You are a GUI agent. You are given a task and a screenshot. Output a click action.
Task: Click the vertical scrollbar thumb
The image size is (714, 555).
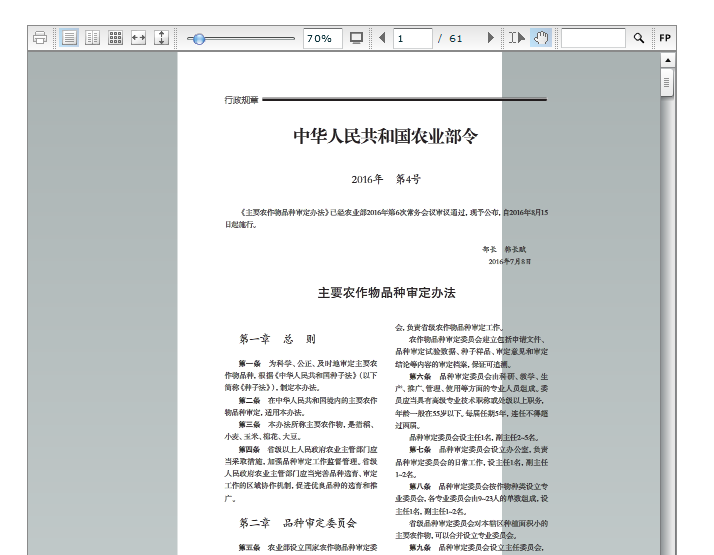(x=667, y=83)
